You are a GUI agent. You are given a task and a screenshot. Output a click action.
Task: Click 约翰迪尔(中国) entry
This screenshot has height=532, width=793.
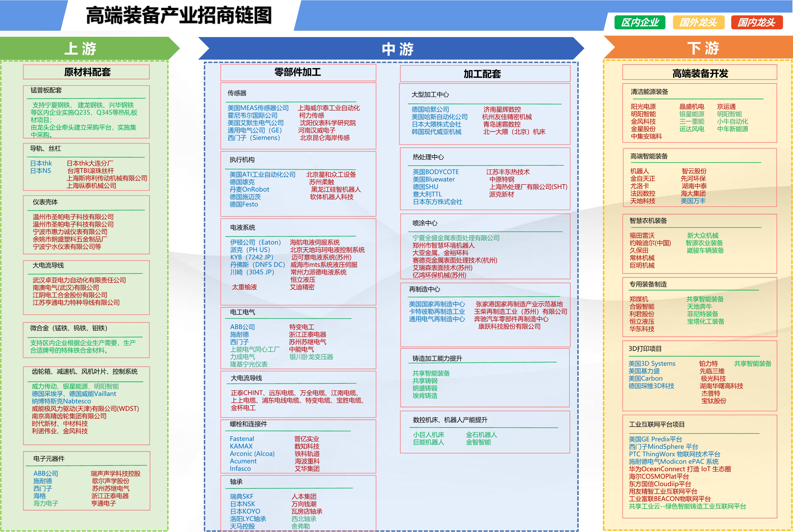coord(650,243)
